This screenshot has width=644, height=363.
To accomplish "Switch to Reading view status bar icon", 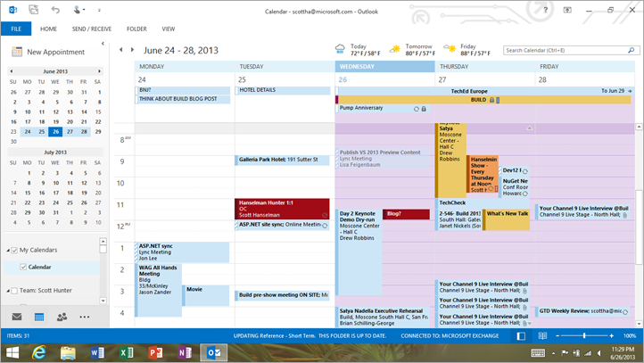I will click(x=542, y=336).
